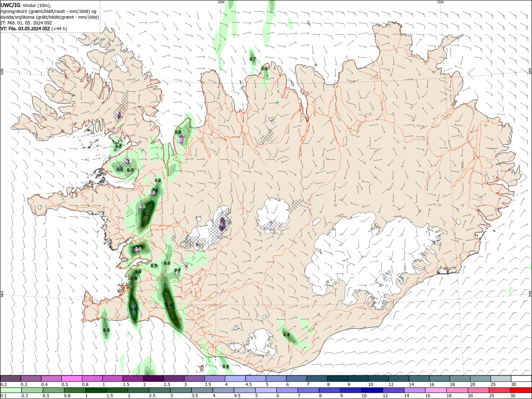Click the lilac 14 swatch in the rain legend
Screen dimensions: 532x399
[415, 390]
